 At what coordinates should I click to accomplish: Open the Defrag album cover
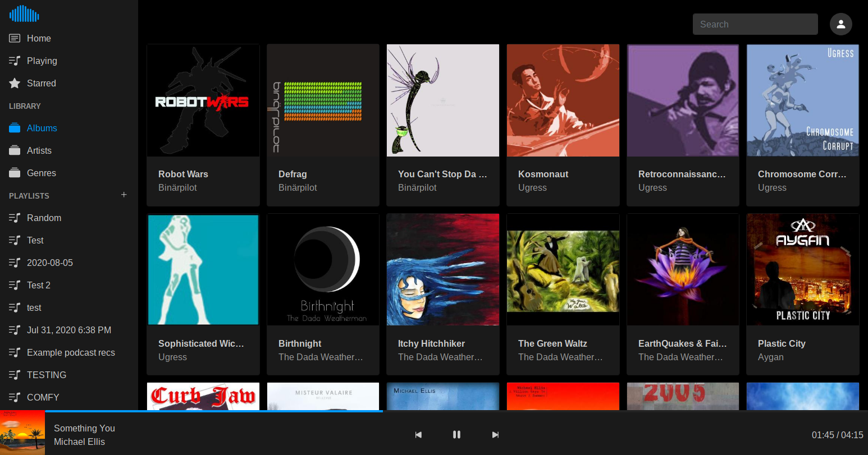click(323, 100)
